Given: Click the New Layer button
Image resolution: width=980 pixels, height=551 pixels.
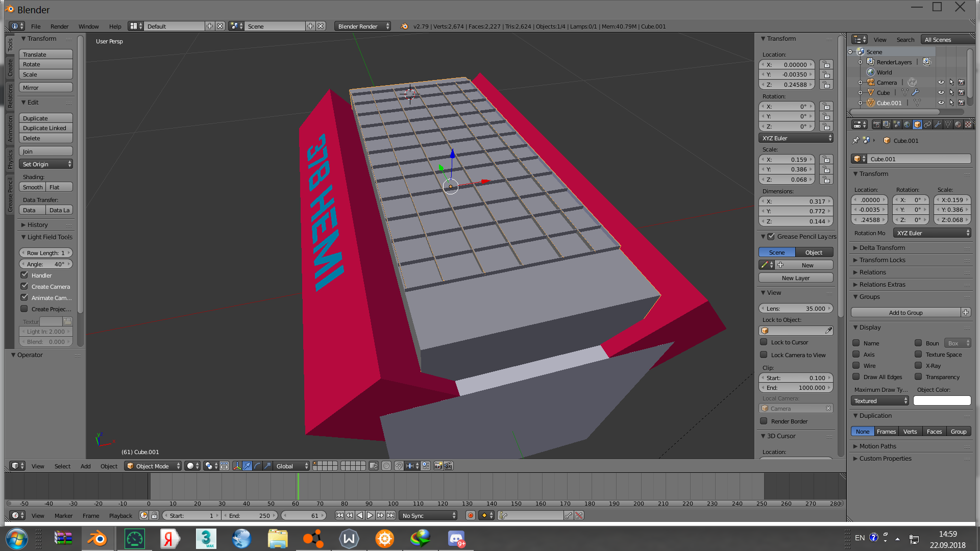Looking at the screenshot, I should 796,278.
